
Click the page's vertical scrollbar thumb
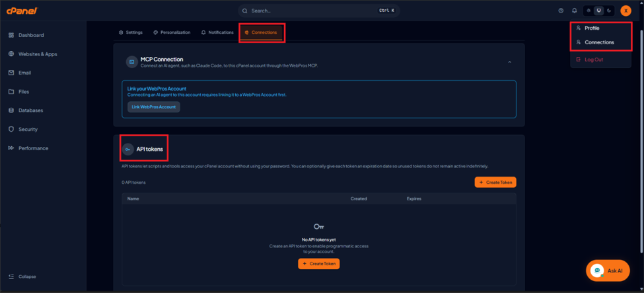(x=641, y=142)
